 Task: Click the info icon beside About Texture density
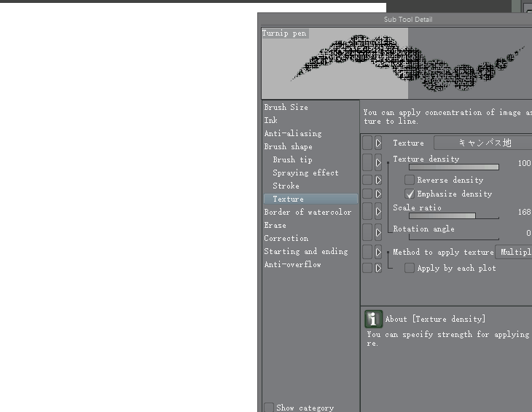pos(373,319)
